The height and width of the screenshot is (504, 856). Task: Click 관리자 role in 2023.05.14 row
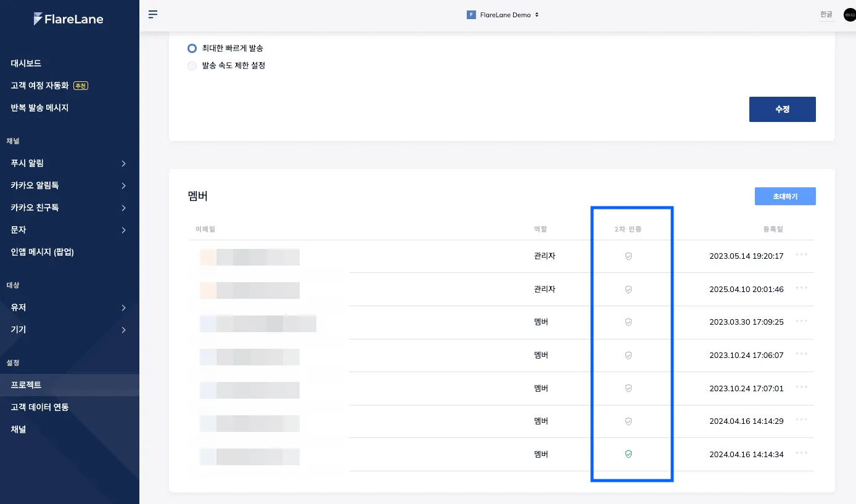coord(545,256)
